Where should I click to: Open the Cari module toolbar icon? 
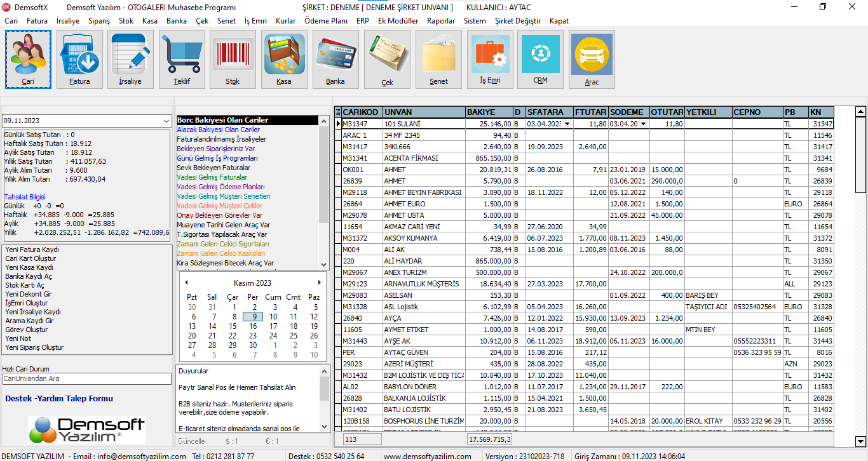point(28,59)
